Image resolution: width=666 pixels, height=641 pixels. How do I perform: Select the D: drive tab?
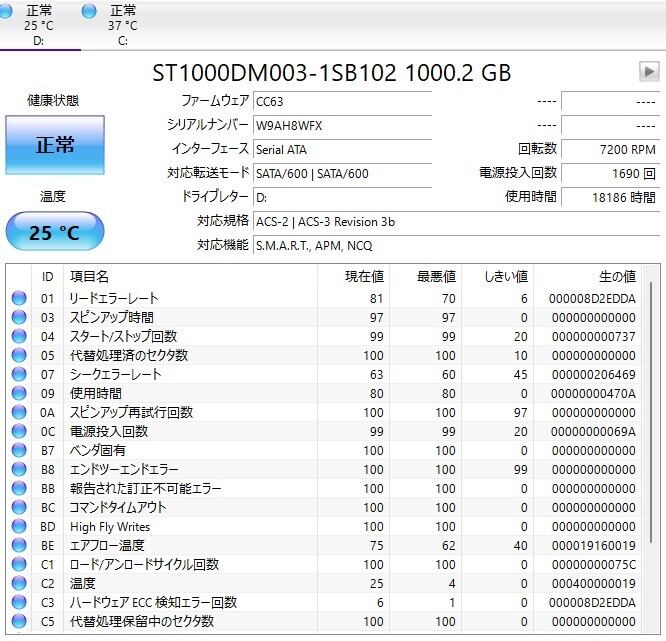(x=39, y=25)
